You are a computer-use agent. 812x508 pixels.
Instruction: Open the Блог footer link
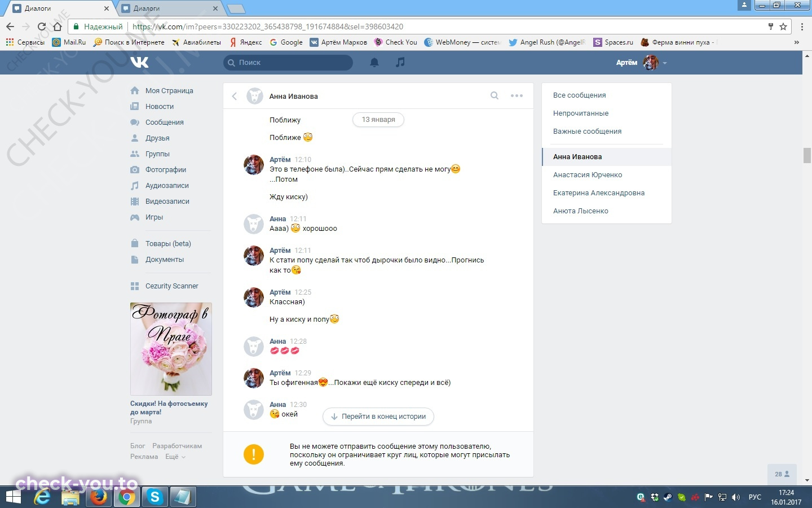(138, 446)
